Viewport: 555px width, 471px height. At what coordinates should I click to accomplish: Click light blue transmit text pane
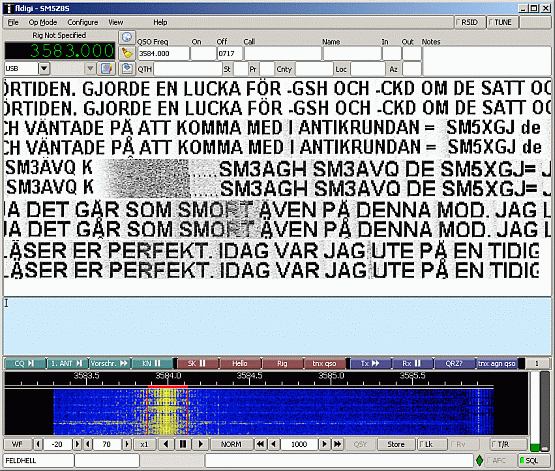277,326
